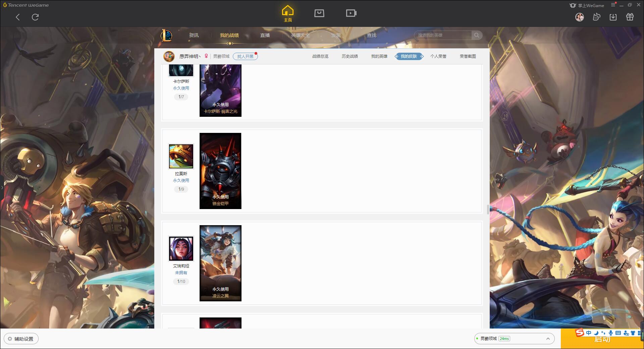
Task: Open the store bag icon
Action: click(x=319, y=13)
